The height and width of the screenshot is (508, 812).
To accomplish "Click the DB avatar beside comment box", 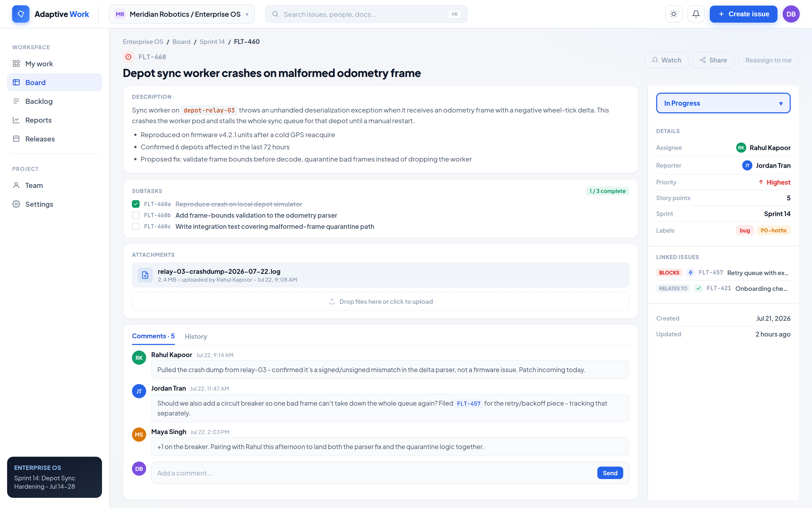I will (x=139, y=469).
